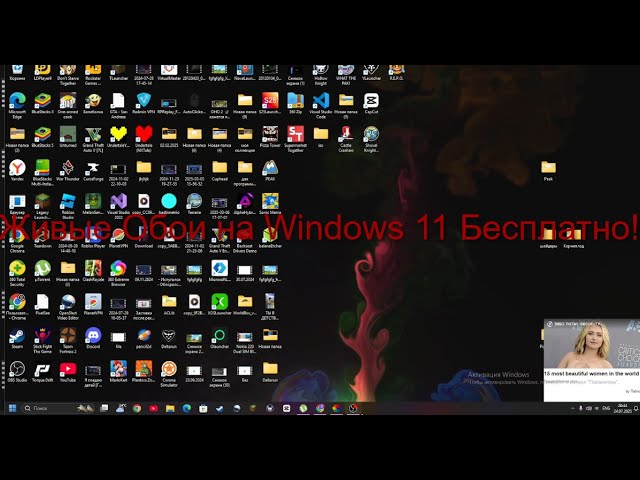Screen dimensions: 640x480
Task: Launch War Thunder shortcut
Action: click(68, 171)
